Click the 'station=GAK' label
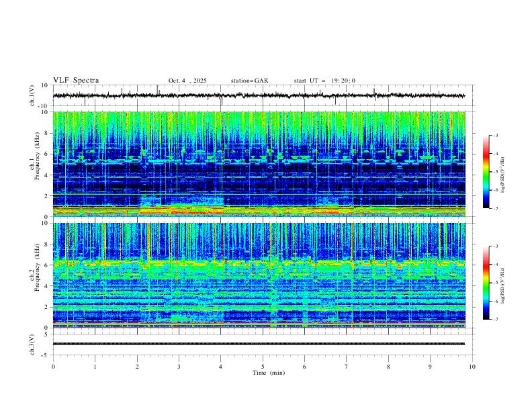Screen dimensions: 532x411 coord(249,81)
